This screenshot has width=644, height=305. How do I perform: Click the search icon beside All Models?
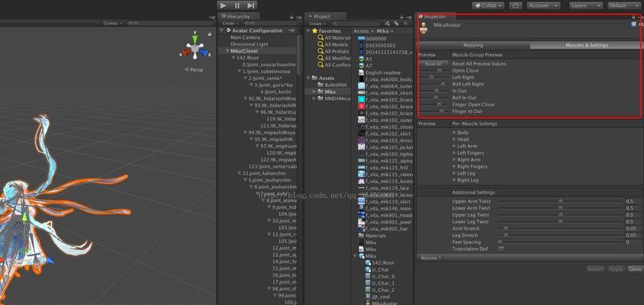[x=320, y=44]
